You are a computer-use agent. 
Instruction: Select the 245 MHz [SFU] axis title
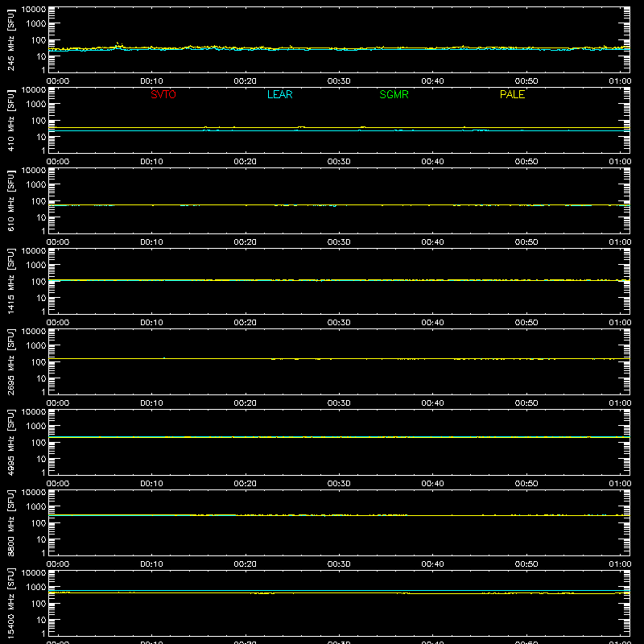[11, 39]
